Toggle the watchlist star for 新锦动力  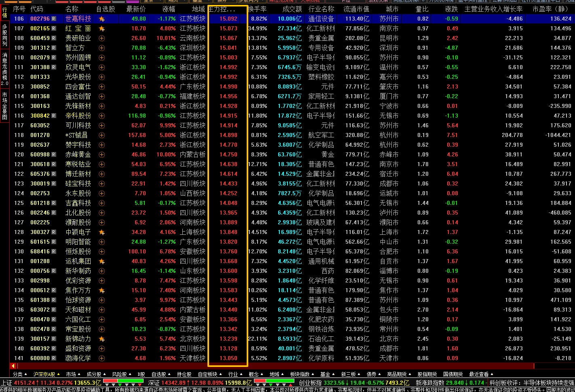point(101,339)
